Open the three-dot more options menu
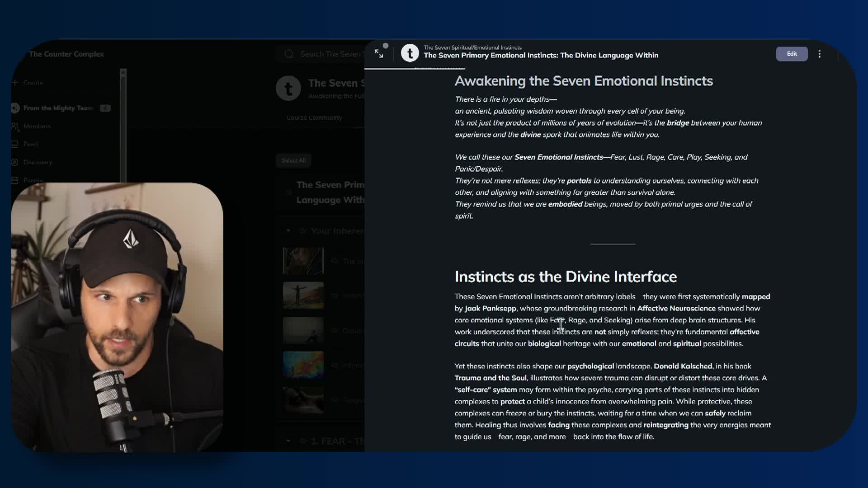The height and width of the screenshot is (488, 868). (x=820, y=54)
